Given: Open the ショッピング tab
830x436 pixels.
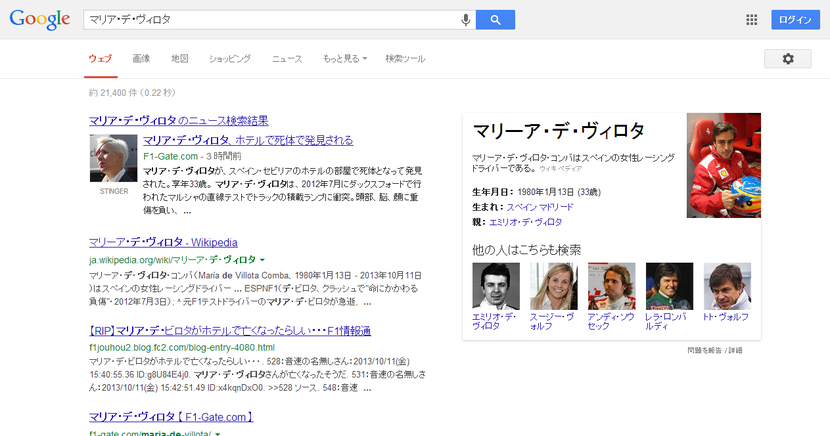Looking at the screenshot, I should (230, 59).
